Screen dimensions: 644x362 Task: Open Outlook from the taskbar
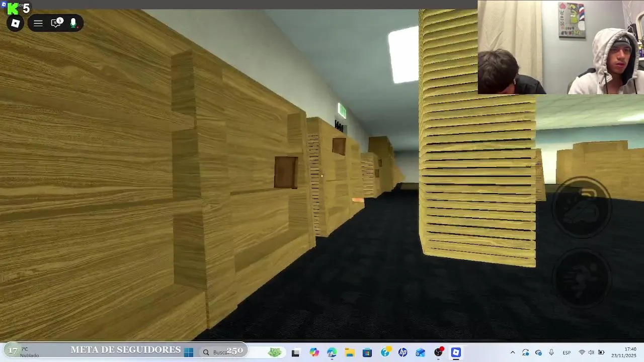pos(421,352)
